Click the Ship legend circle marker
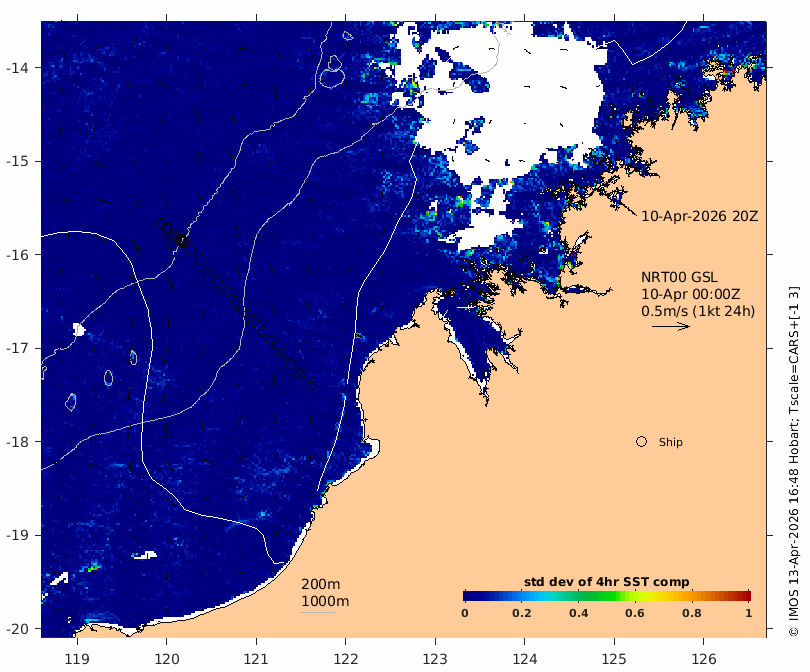Screen dimensions: 810x672 (x=641, y=442)
